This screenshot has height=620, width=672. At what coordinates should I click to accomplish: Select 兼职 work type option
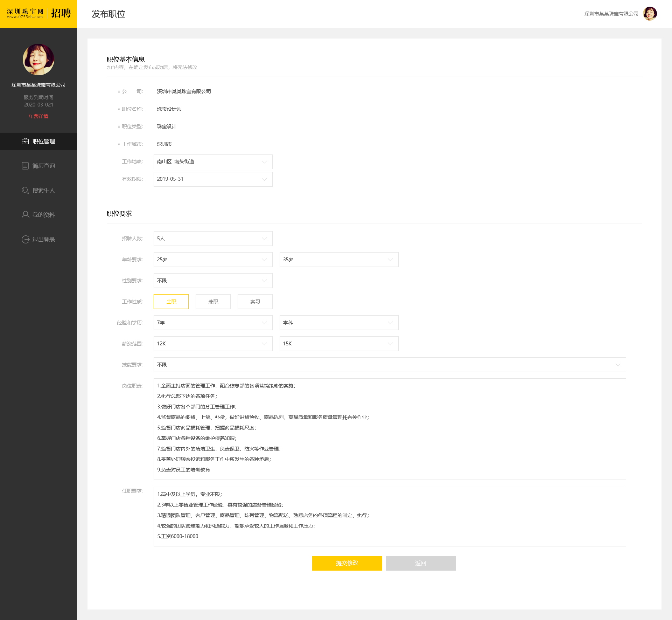[x=213, y=302]
